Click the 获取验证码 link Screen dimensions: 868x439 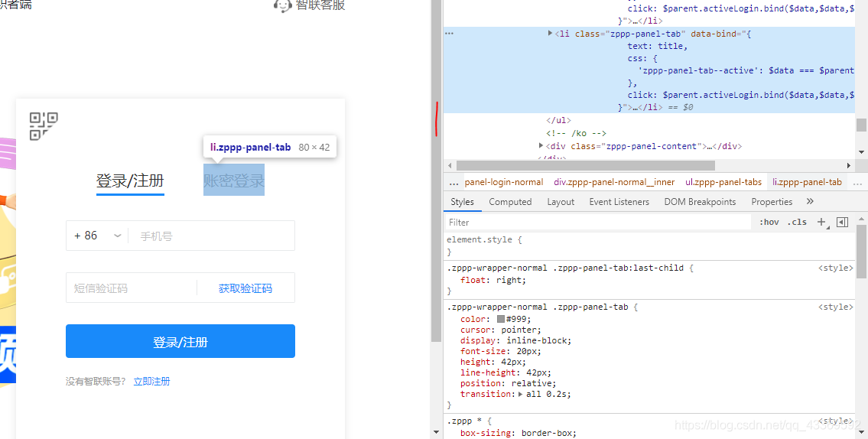click(245, 288)
